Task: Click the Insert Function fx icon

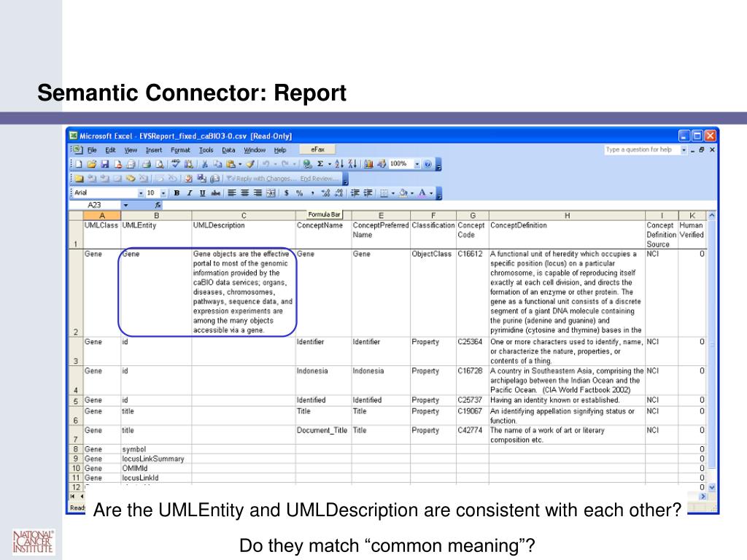Action: pyautogui.click(x=158, y=205)
